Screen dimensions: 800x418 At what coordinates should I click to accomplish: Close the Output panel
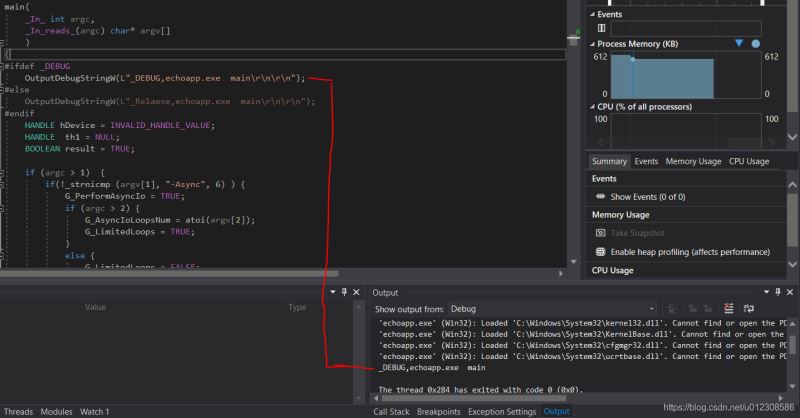coord(790,292)
